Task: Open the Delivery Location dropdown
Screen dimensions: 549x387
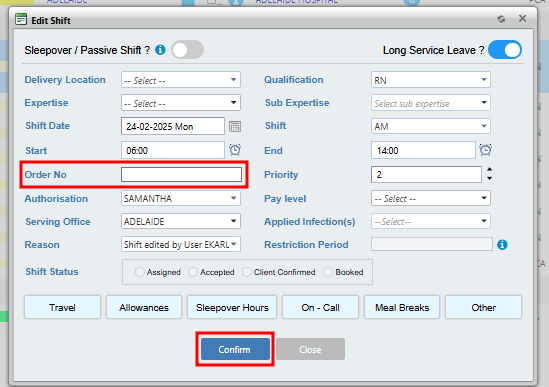Action: click(181, 80)
